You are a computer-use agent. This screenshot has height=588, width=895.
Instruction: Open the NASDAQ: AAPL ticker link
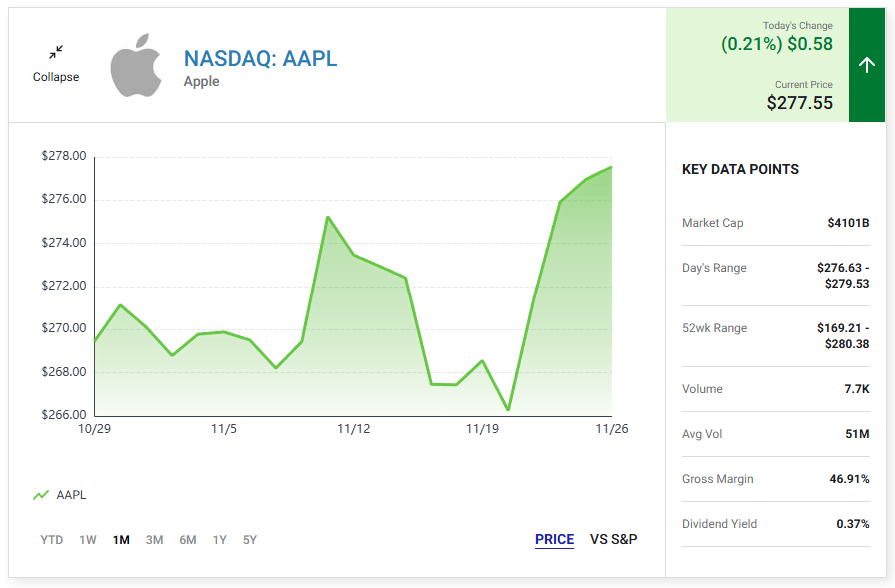point(261,58)
